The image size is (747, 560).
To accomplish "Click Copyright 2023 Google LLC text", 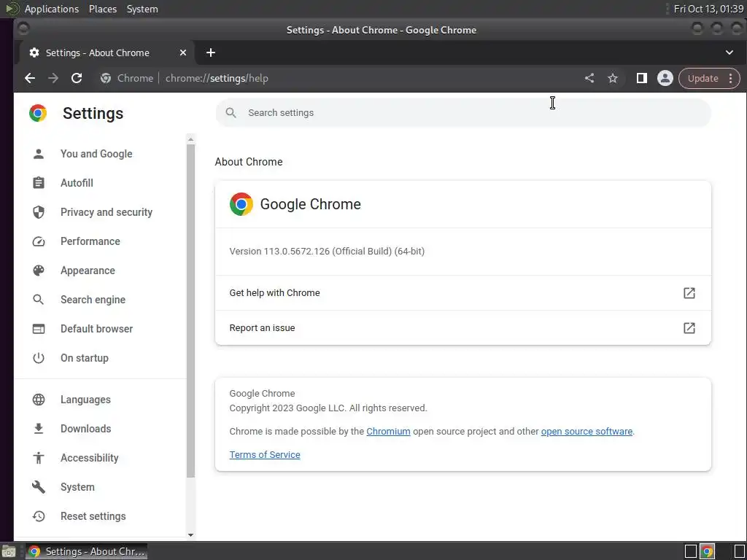I will click(x=328, y=408).
